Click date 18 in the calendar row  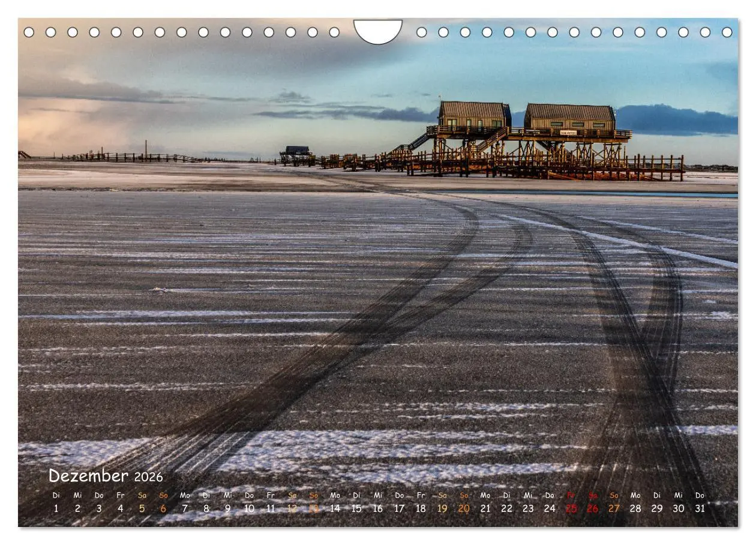[x=421, y=508]
